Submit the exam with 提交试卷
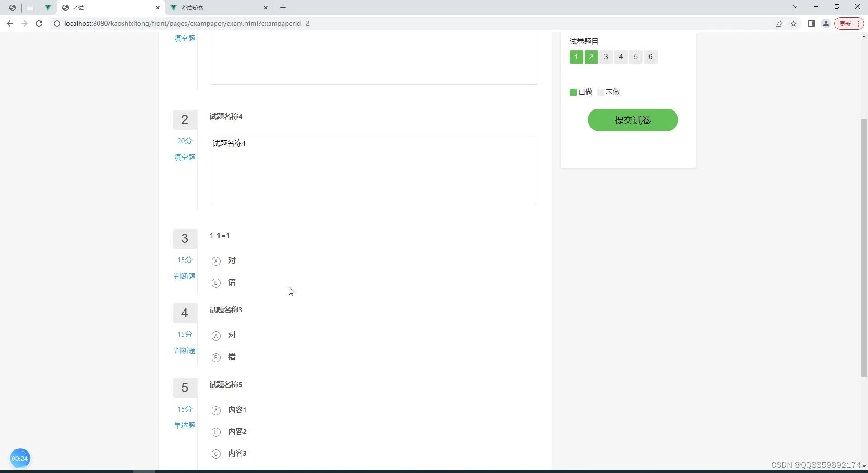Screen dimensions: 868x473 pyautogui.click(x=632, y=120)
